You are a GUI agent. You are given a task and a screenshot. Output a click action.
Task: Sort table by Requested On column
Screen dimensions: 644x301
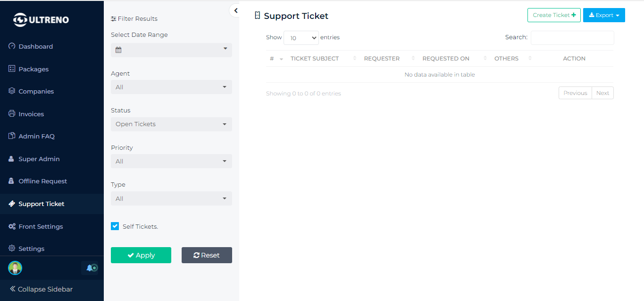(446, 59)
